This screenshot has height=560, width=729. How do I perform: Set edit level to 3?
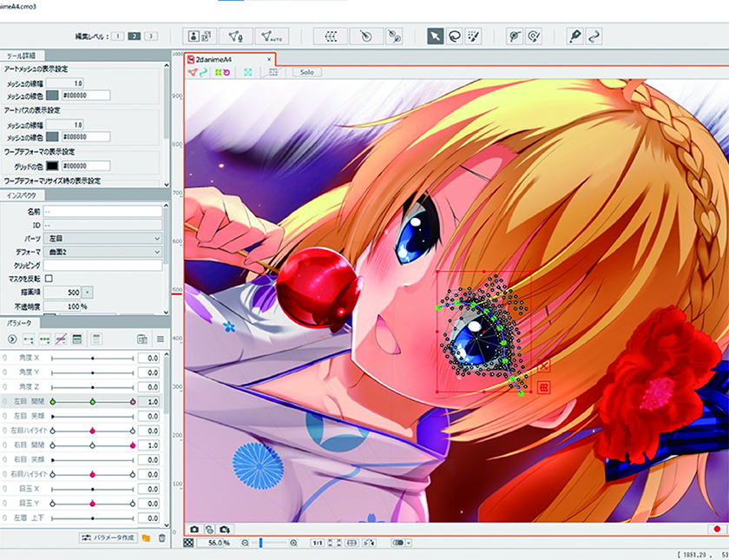(x=151, y=36)
